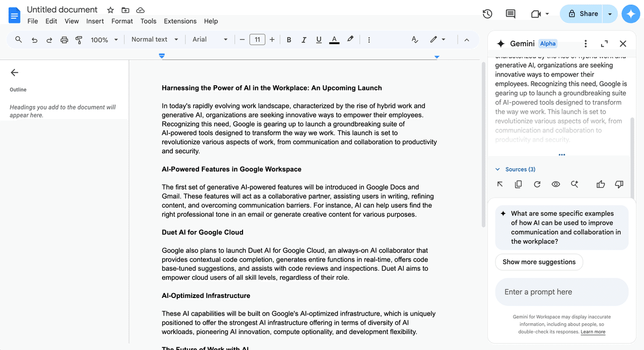Open the Tools menu
Screen dimensions: 644x350
[149, 21]
